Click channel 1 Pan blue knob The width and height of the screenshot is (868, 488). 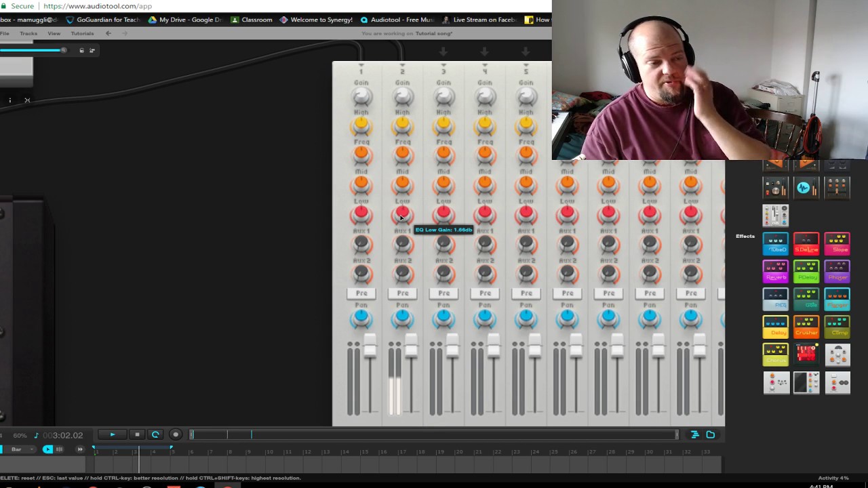(361, 317)
